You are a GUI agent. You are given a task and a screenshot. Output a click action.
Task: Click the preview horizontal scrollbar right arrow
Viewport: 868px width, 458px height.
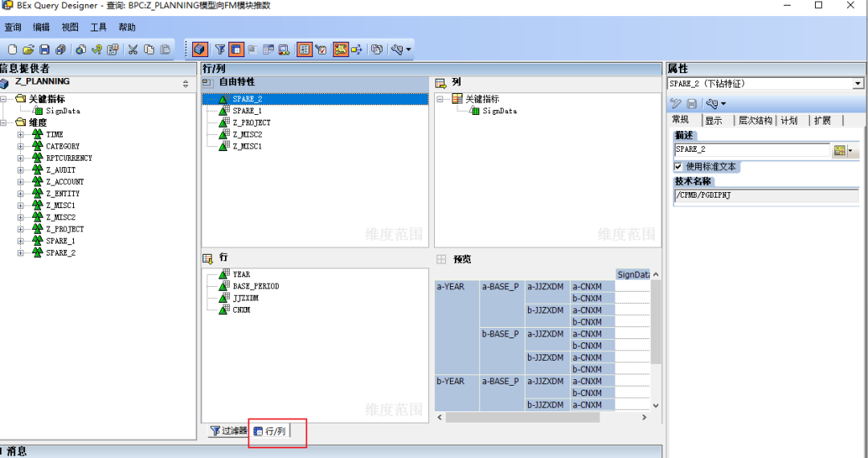(645, 417)
